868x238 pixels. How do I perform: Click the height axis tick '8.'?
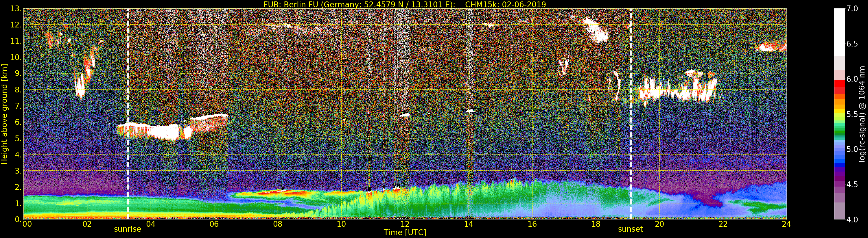pos(18,90)
